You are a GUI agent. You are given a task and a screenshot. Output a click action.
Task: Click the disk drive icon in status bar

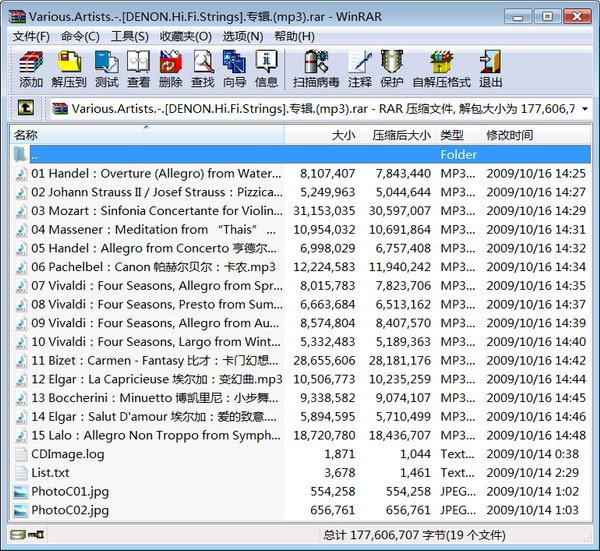pyautogui.click(x=18, y=535)
